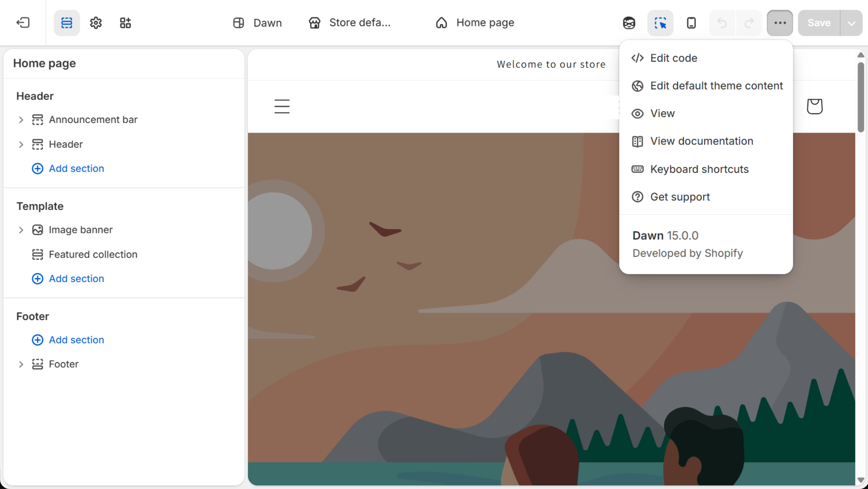Click the Save button
868x489 pixels.
pyautogui.click(x=819, y=23)
